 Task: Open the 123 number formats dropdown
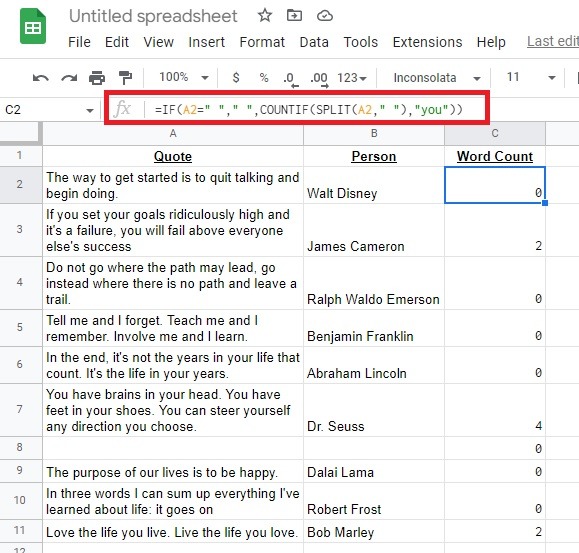(352, 78)
